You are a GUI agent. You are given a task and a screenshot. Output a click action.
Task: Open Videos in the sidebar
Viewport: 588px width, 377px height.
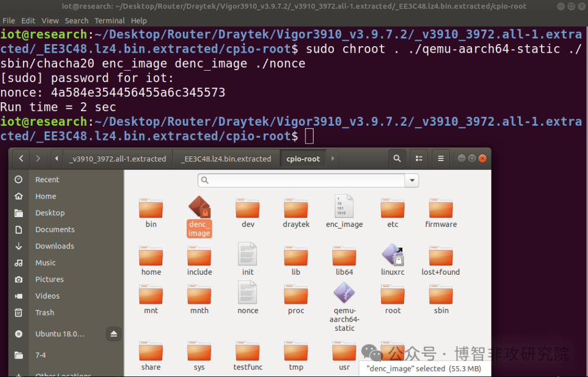(66, 296)
